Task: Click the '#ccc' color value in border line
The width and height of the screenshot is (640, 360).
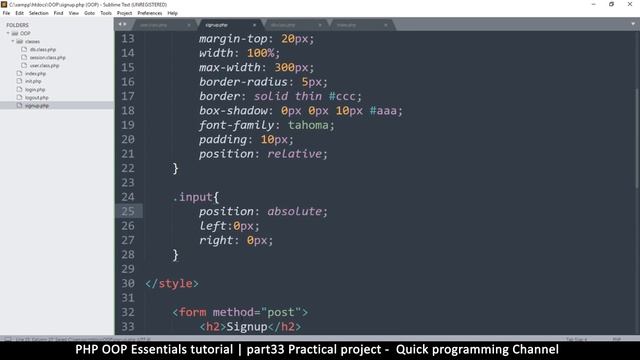Action: (342, 96)
